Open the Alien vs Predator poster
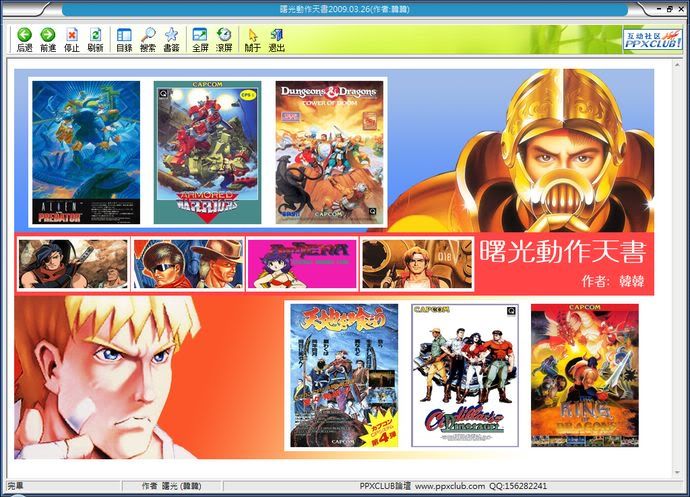The image size is (690, 497). coord(86,152)
